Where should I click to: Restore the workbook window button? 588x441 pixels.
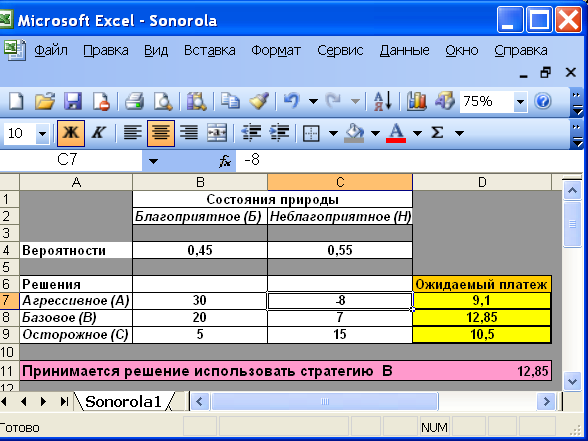pyautogui.click(x=546, y=72)
